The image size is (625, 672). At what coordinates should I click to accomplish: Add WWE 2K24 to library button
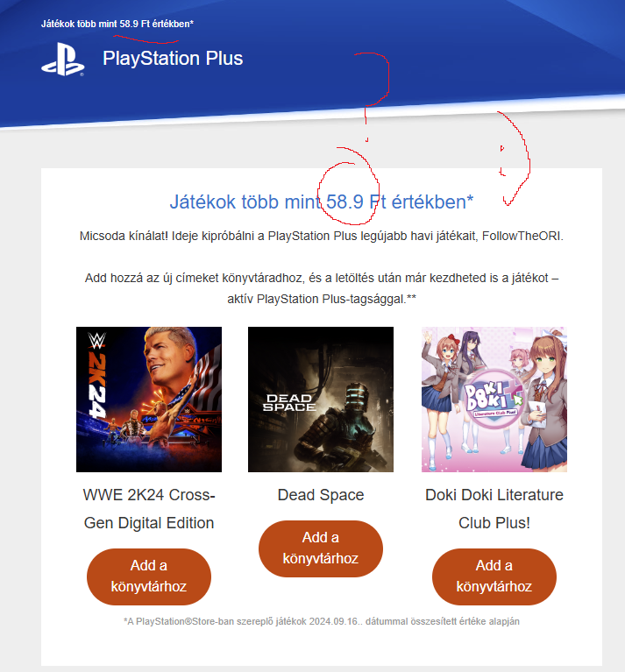[149, 577]
